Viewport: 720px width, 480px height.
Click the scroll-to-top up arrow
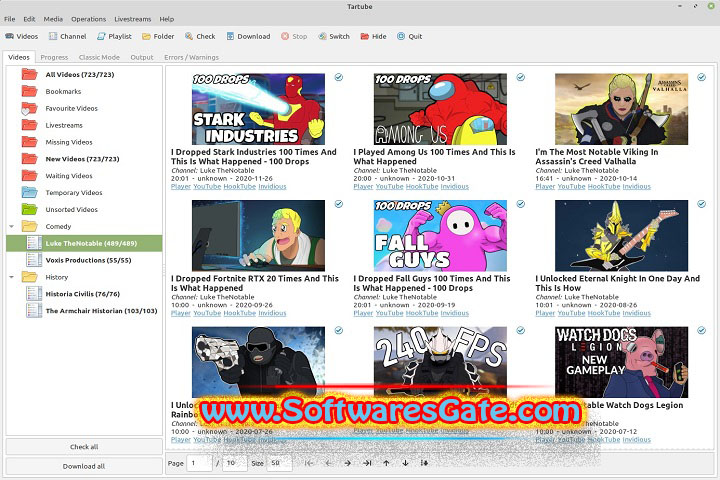click(x=386, y=463)
